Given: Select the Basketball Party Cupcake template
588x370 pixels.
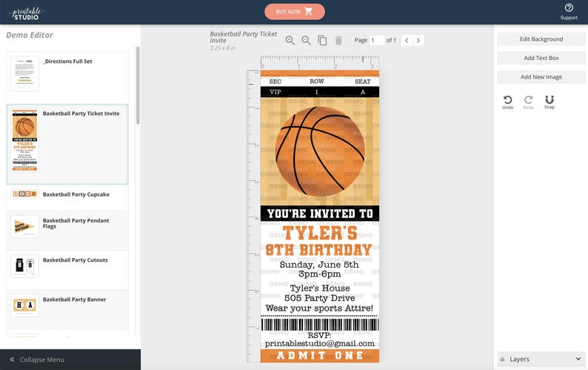Looking at the screenshot, I should [x=67, y=197].
